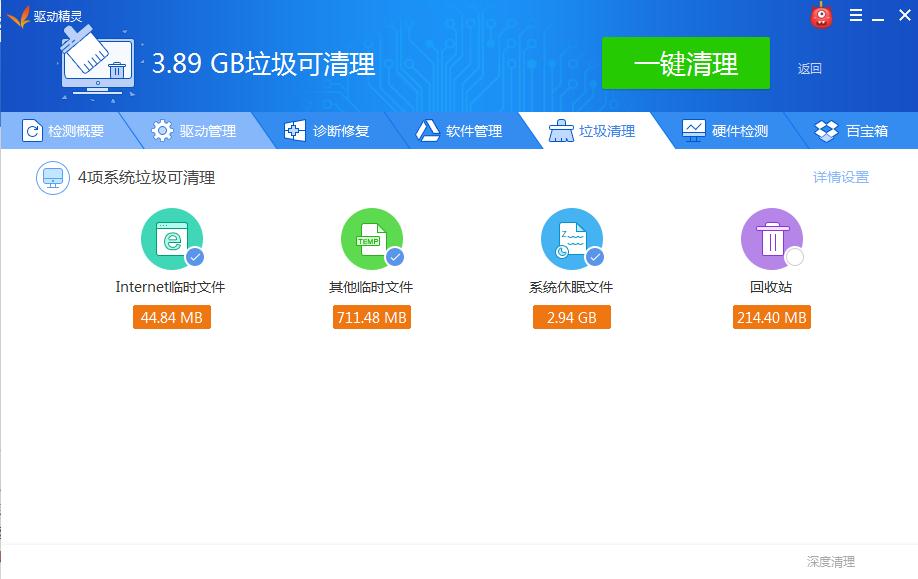This screenshot has height=579, width=918.
Task: Click the broom icon on 垃圾清理 tab
Action: pos(561,131)
